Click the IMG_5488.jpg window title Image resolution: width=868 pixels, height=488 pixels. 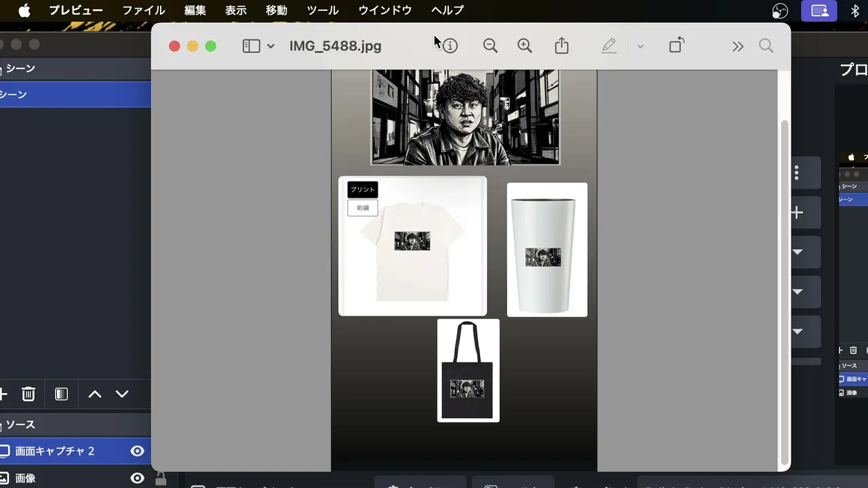coord(335,46)
